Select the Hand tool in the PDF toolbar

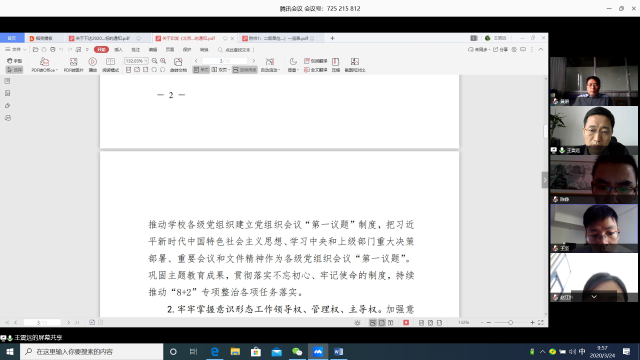pos(15,61)
